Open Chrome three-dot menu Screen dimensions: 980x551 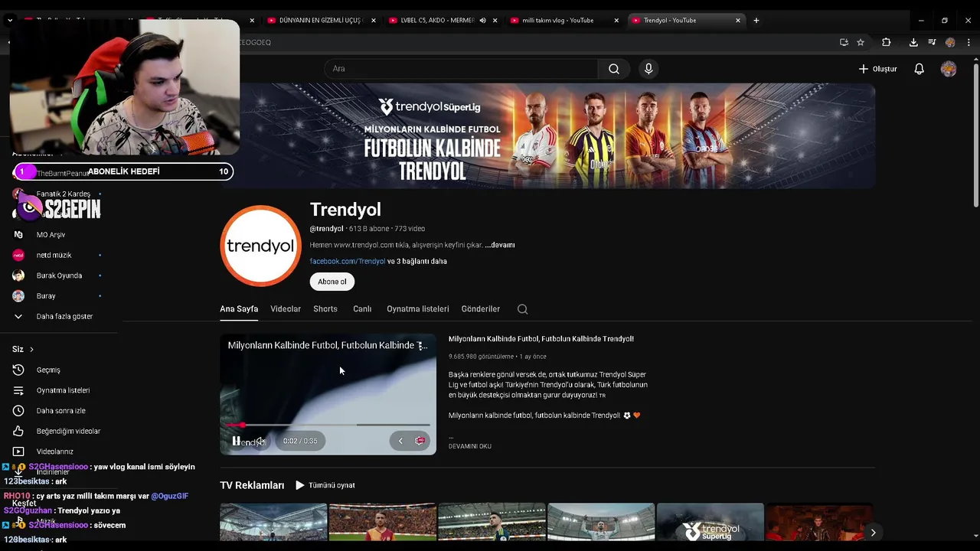point(969,42)
